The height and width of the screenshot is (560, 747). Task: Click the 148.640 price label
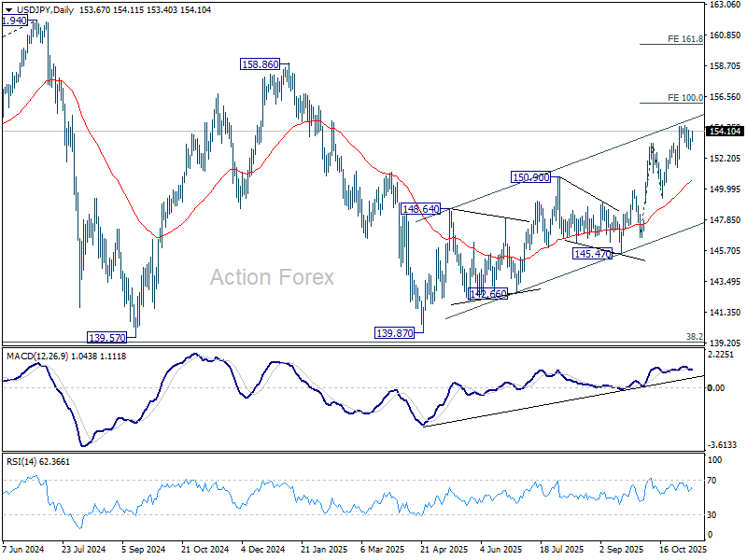click(x=421, y=208)
